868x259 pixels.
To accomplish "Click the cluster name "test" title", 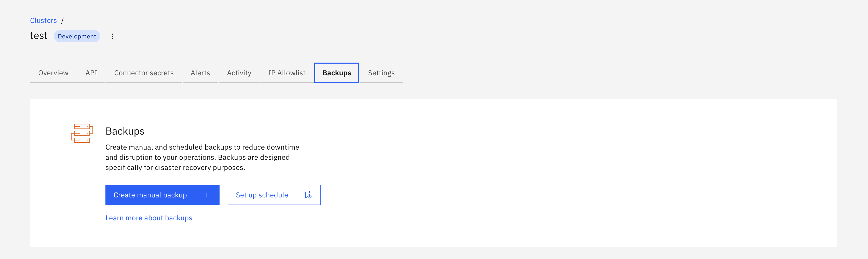I will point(39,36).
